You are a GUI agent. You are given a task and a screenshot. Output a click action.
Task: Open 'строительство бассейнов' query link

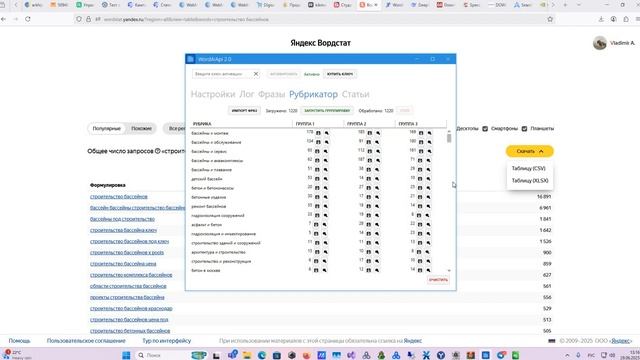click(x=119, y=197)
